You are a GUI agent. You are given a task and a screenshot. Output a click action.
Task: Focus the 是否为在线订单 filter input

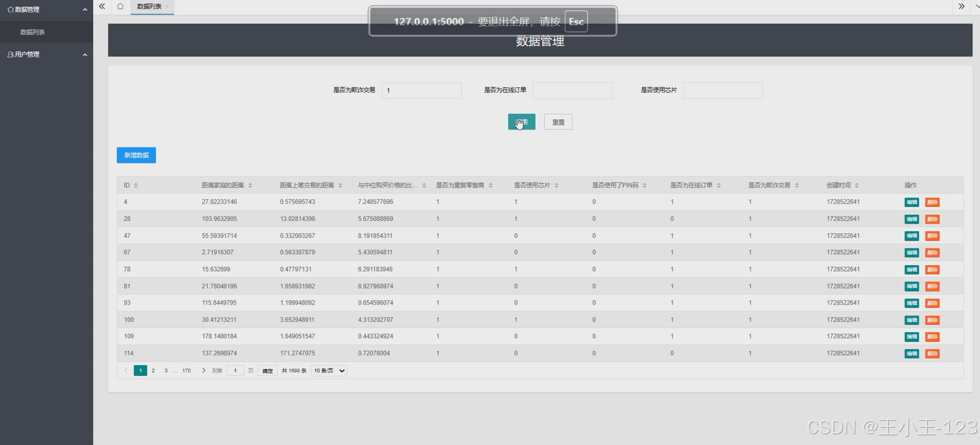[x=572, y=90]
